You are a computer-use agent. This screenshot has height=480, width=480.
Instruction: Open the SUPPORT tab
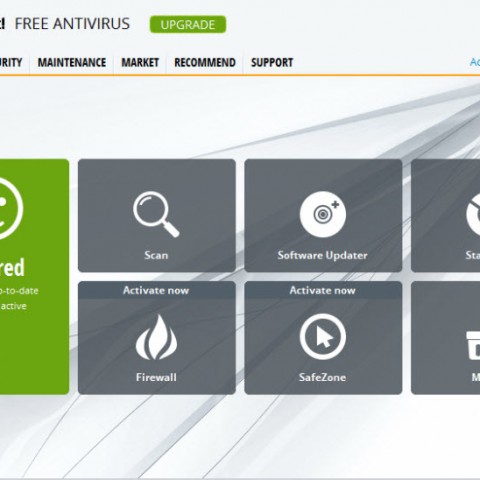[x=272, y=62]
